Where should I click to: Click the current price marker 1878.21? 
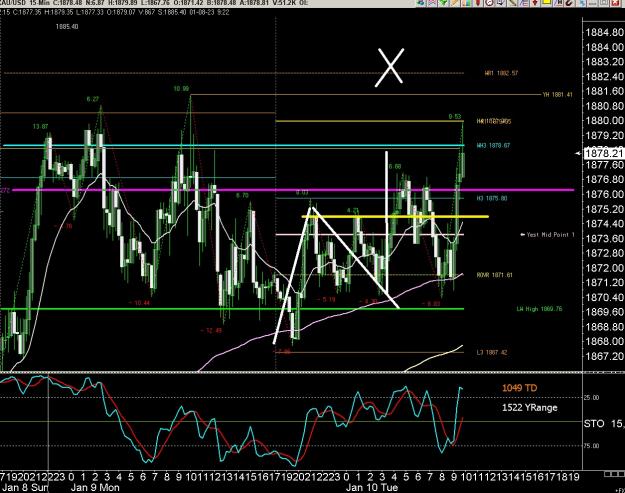point(603,153)
